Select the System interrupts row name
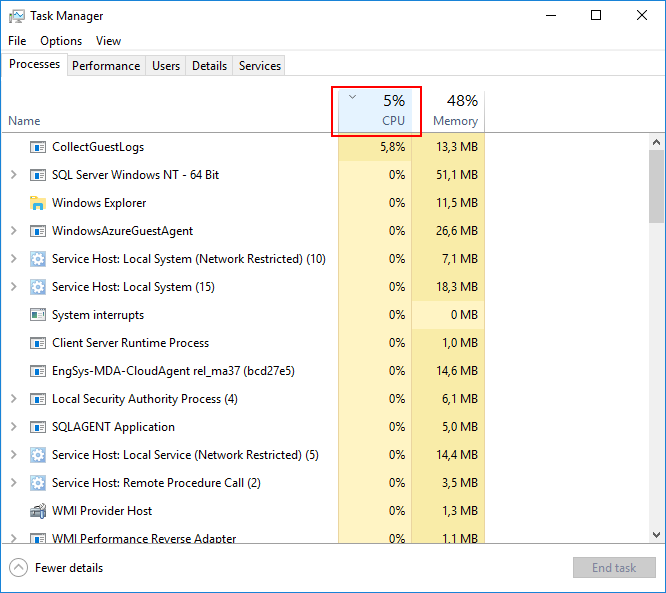Screen dimensions: 666x593 (98, 315)
